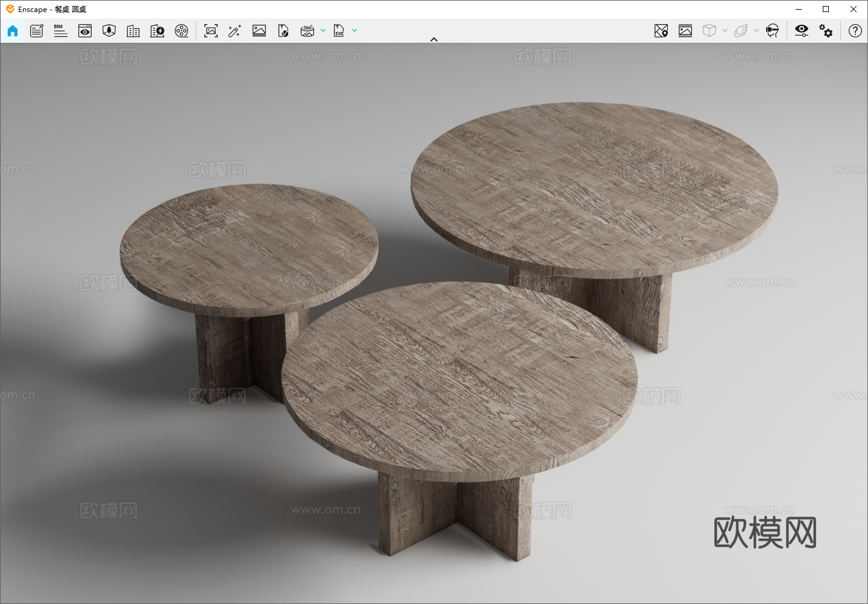Viewport: 868px width, 604px height.
Task: Open the Help question mark icon
Action: coord(855,31)
